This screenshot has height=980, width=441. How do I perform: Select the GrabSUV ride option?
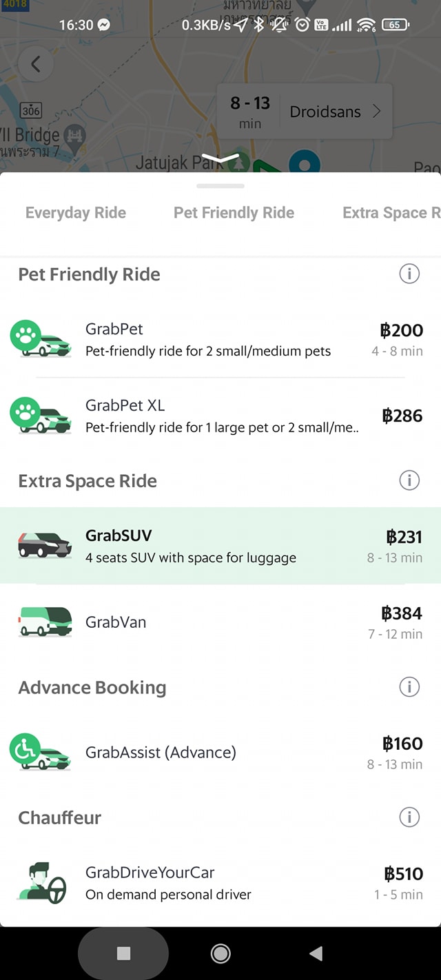click(220, 547)
